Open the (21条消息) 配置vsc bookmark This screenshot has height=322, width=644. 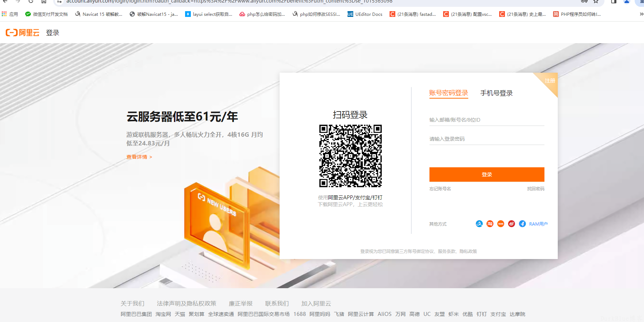[x=468, y=14]
